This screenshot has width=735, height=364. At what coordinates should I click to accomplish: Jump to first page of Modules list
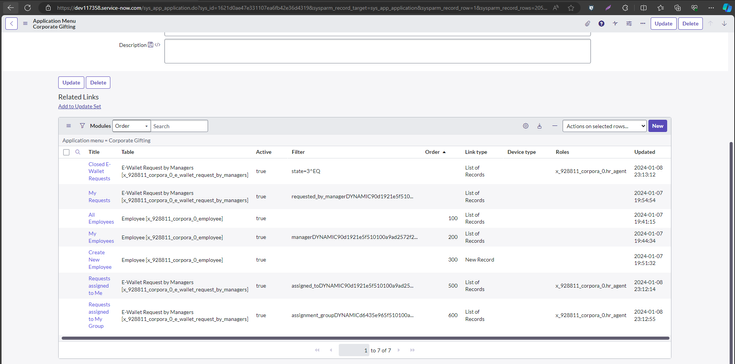[317, 350]
